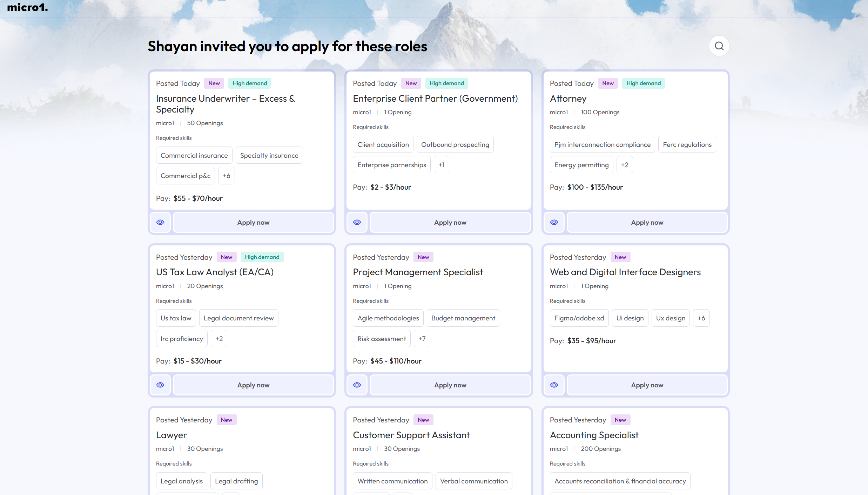The image size is (868, 495).
Task: Open the search icon button
Action: [719, 46]
